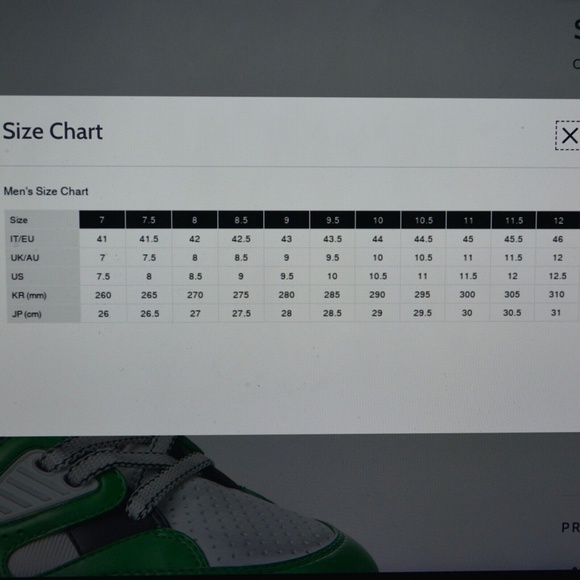The width and height of the screenshot is (580, 580).
Task: Click JP value 29
Action: 377,313
